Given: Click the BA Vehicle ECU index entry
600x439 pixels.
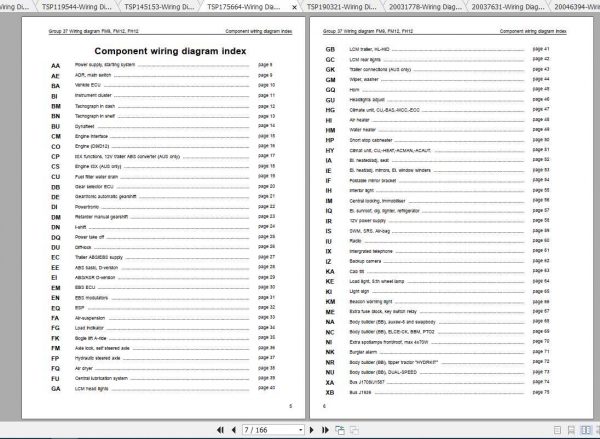Looking at the screenshot, I should click(162, 85).
